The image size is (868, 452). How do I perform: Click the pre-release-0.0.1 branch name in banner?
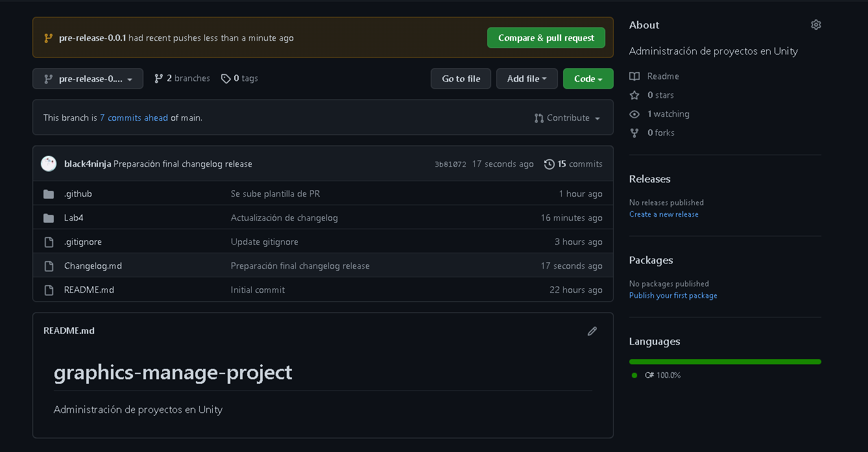pyautogui.click(x=93, y=38)
